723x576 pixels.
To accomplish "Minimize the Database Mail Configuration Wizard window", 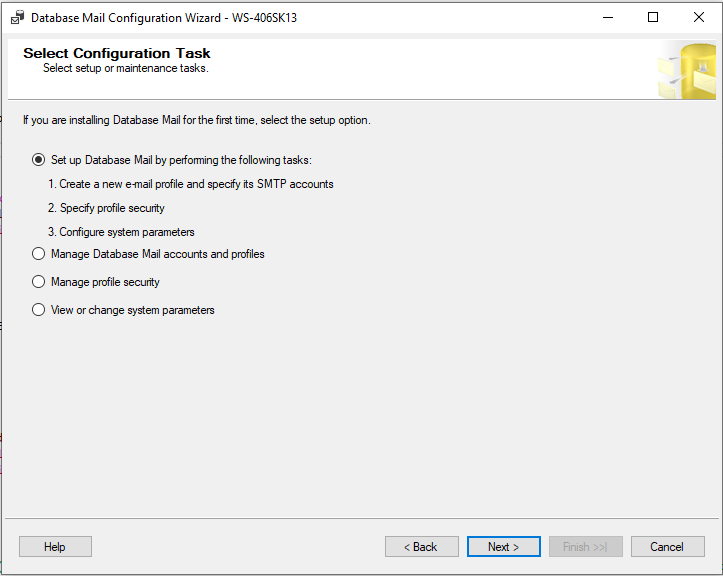I will click(x=608, y=18).
